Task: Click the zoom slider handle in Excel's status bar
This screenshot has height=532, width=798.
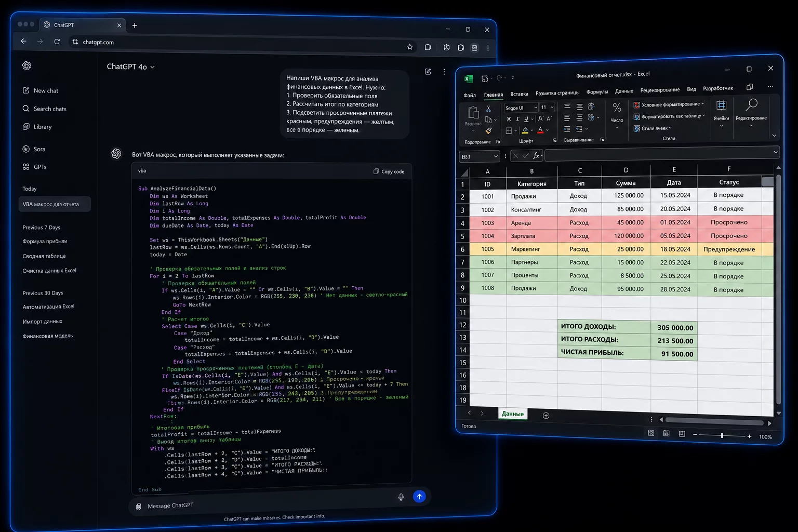Action: [x=722, y=435]
